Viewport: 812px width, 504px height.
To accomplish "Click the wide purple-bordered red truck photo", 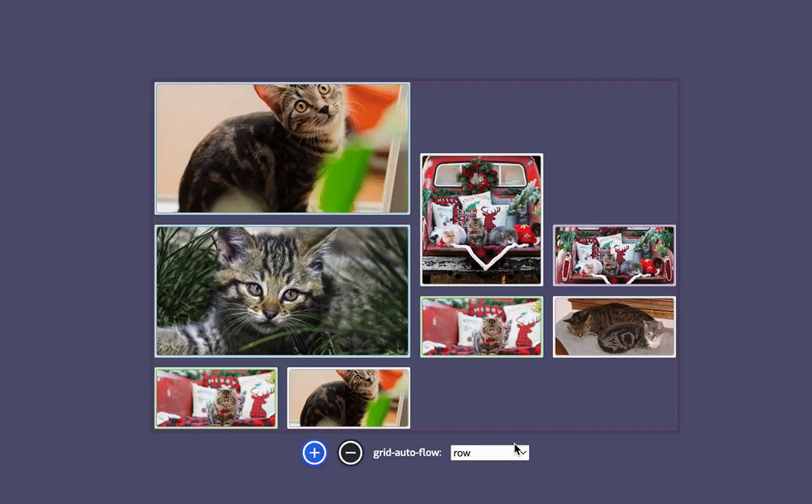I will (614, 255).
